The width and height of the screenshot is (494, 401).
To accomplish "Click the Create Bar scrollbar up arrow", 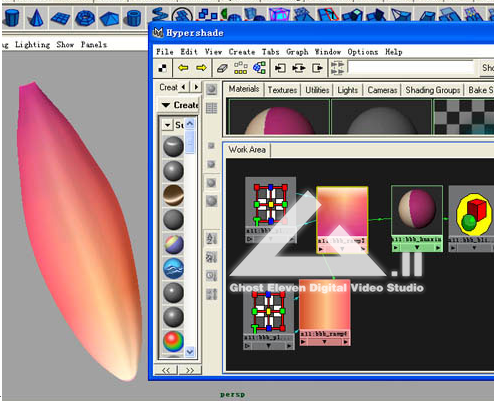I will coord(190,124).
